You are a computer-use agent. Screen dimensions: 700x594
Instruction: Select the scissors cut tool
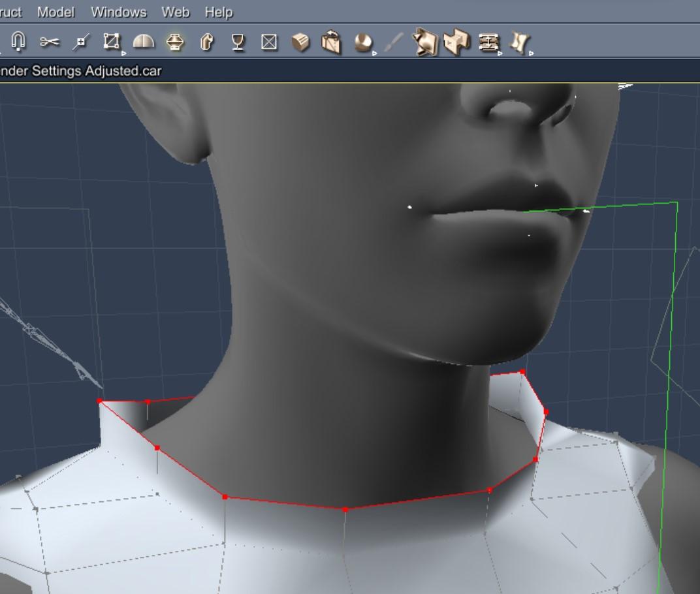pyautogui.click(x=49, y=42)
